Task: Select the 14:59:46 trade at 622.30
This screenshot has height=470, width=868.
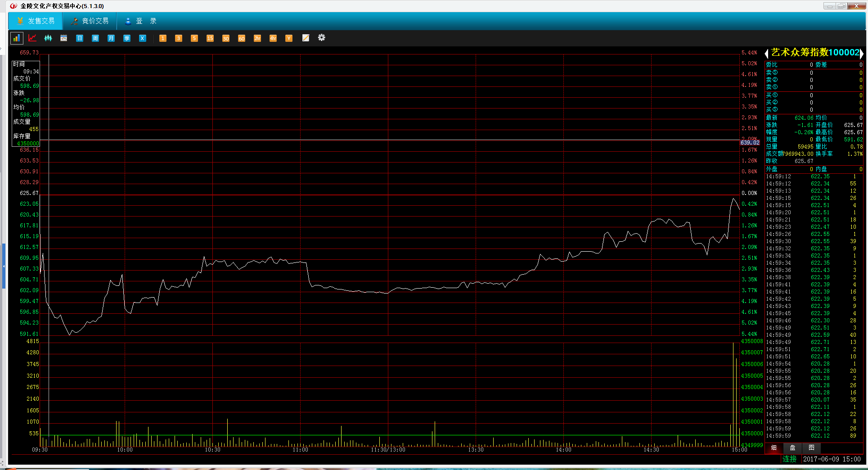Action: click(814, 321)
